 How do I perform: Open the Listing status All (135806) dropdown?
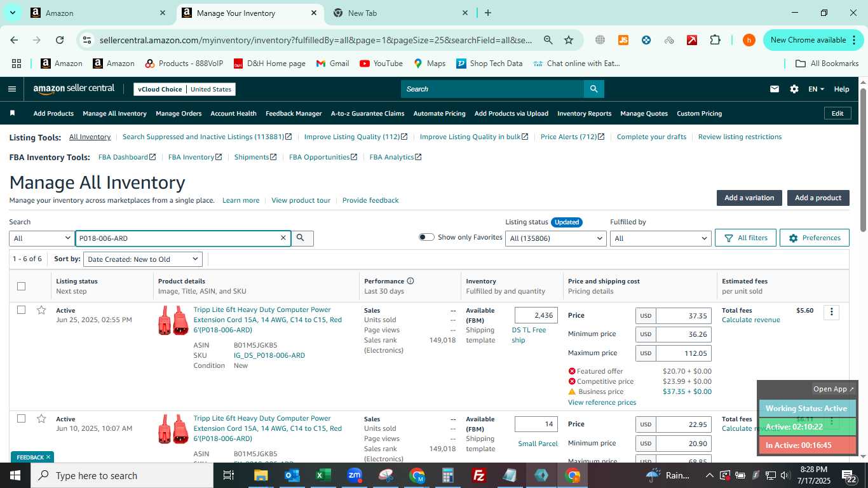coord(556,238)
